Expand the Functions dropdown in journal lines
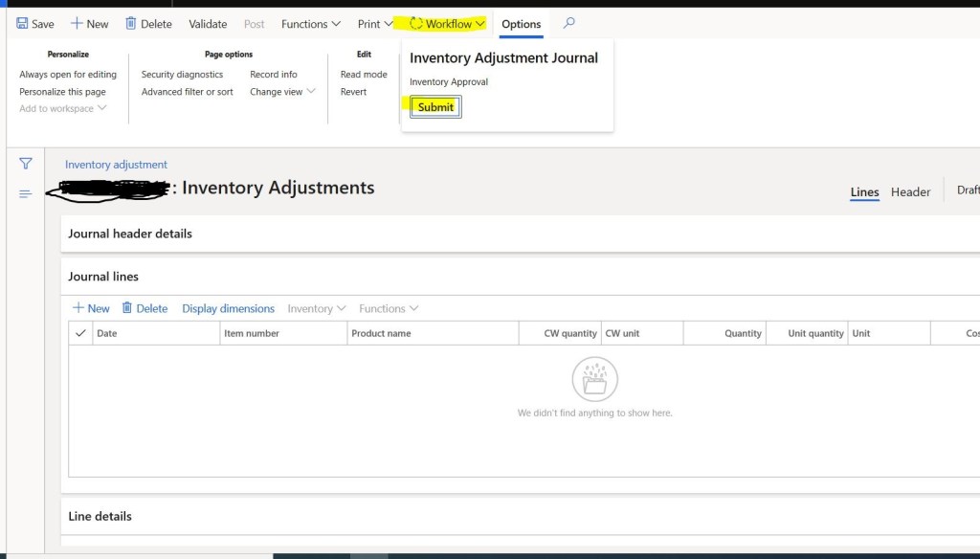Screen dimensions: 980x559 [x=389, y=307]
